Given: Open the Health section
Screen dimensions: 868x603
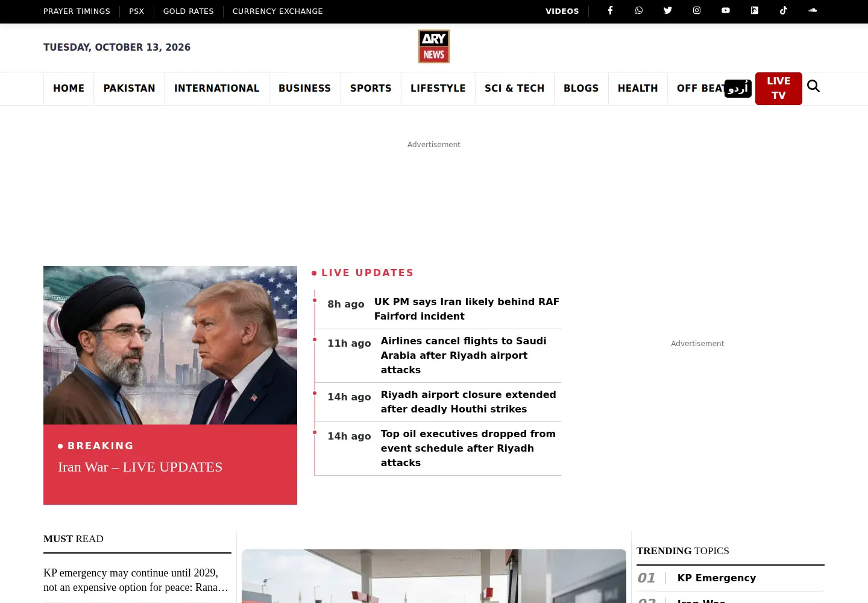Looking at the screenshot, I should pos(638,89).
